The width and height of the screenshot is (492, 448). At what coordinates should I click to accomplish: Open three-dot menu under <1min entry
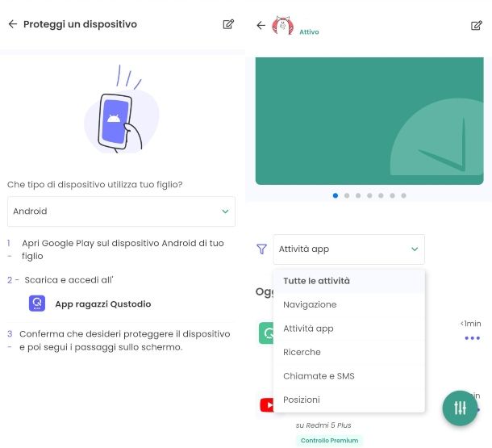pos(472,338)
